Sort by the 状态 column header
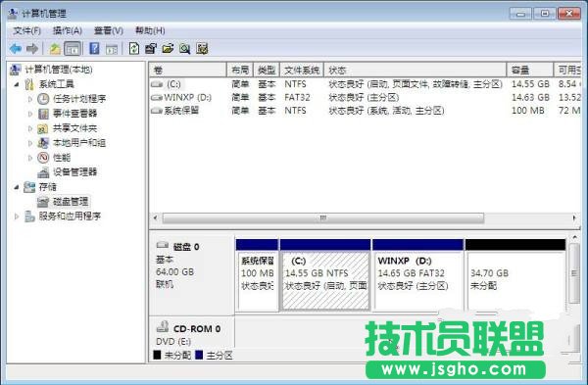Viewport: 588px width, 385px height. coord(416,71)
